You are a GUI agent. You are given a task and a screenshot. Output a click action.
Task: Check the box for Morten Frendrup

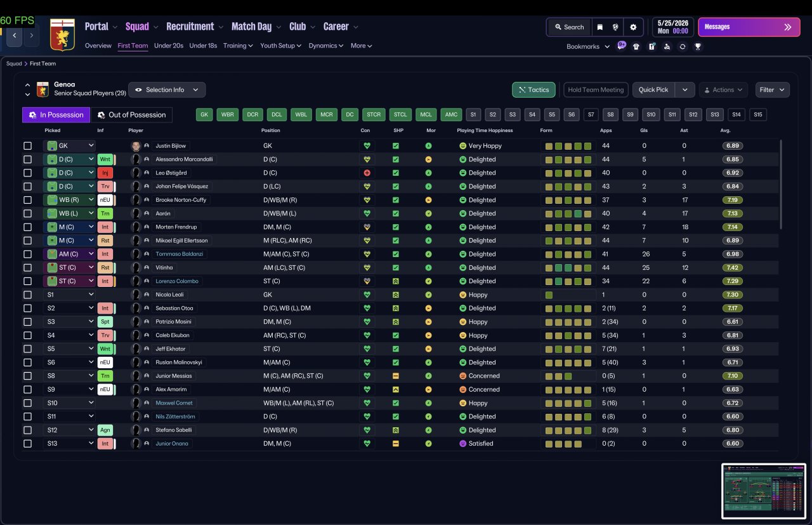click(x=27, y=227)
